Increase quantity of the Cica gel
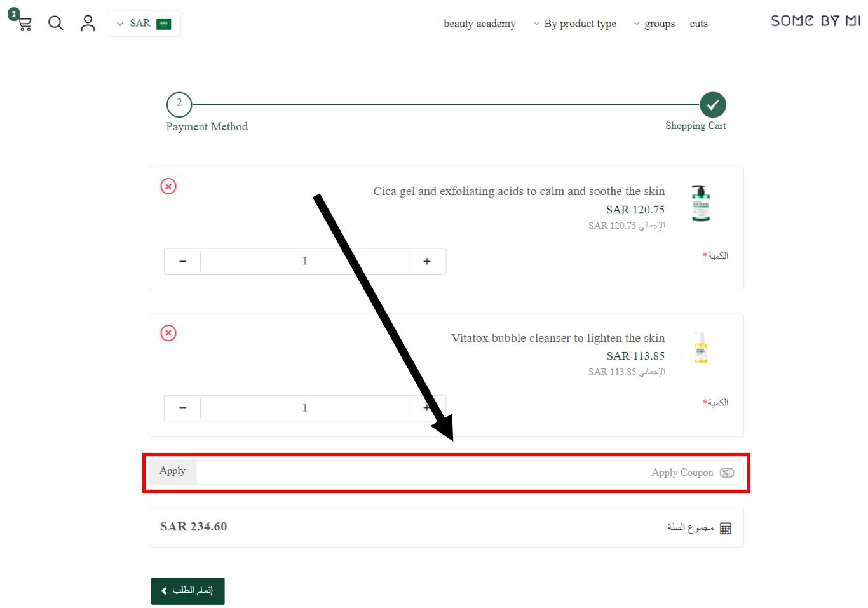868x608 pixels. (427, 261)
